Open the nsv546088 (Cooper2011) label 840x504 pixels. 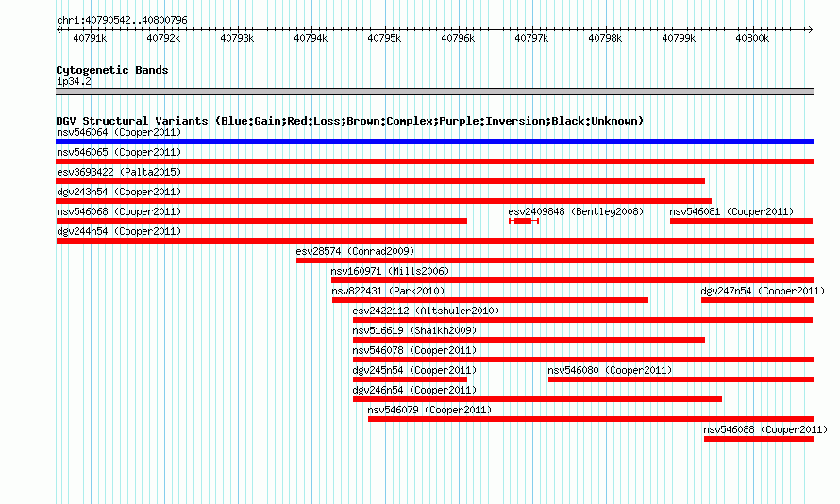765,429
